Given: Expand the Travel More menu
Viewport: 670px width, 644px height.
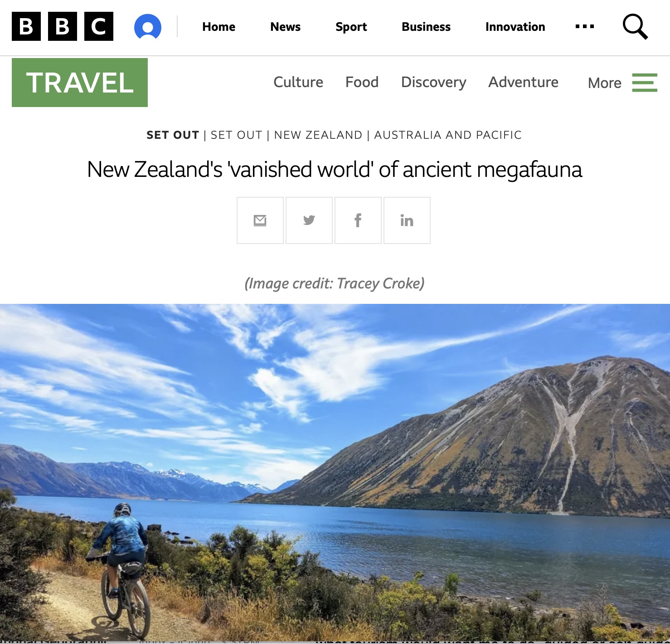Looking at the screenshot, I should point(605,83).
